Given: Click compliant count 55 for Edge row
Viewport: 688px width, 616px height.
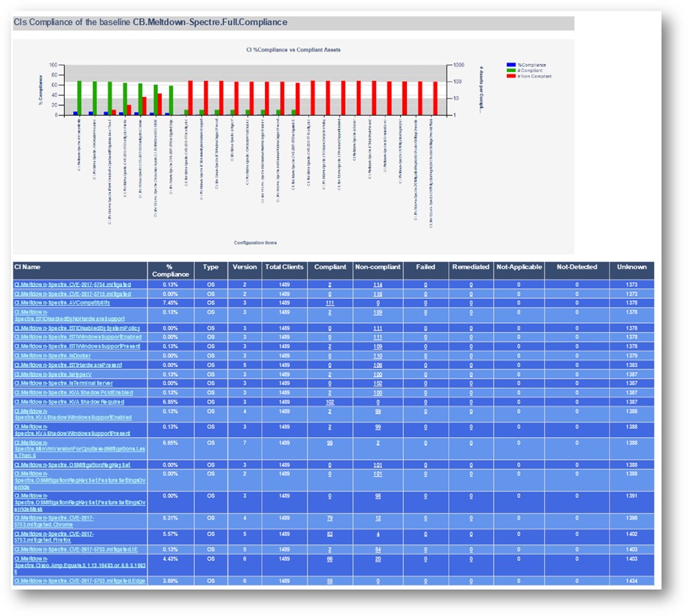Looking at the screenshot, I should [x=330, y=581].
